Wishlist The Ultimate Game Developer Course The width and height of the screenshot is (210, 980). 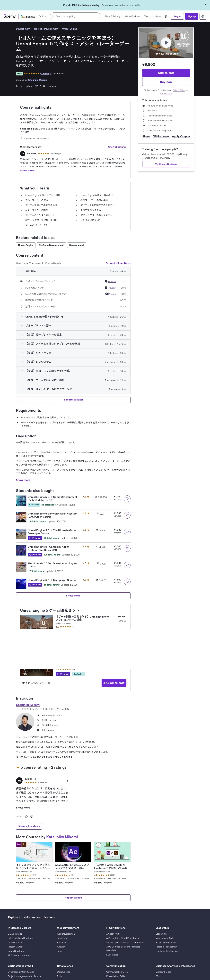127,532
